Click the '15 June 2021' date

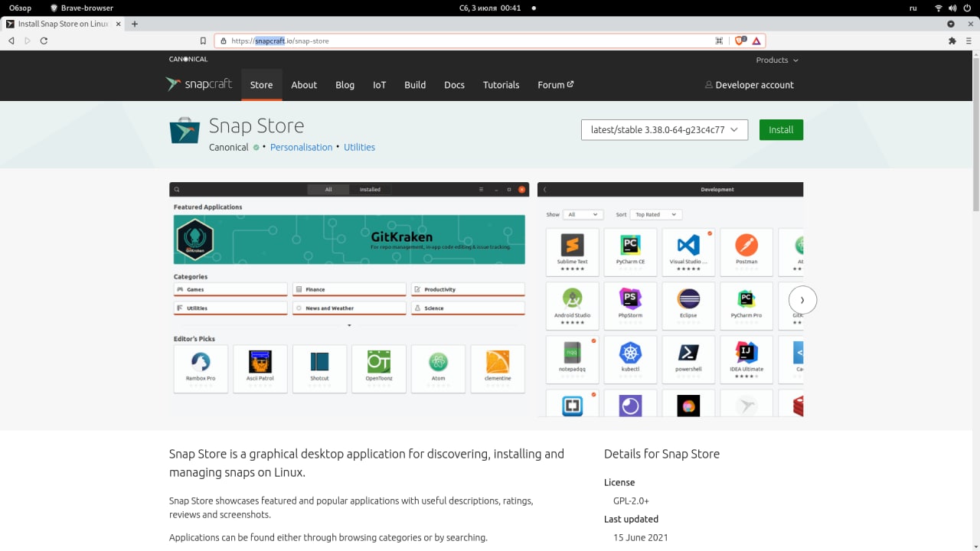[x=641, y=537]
